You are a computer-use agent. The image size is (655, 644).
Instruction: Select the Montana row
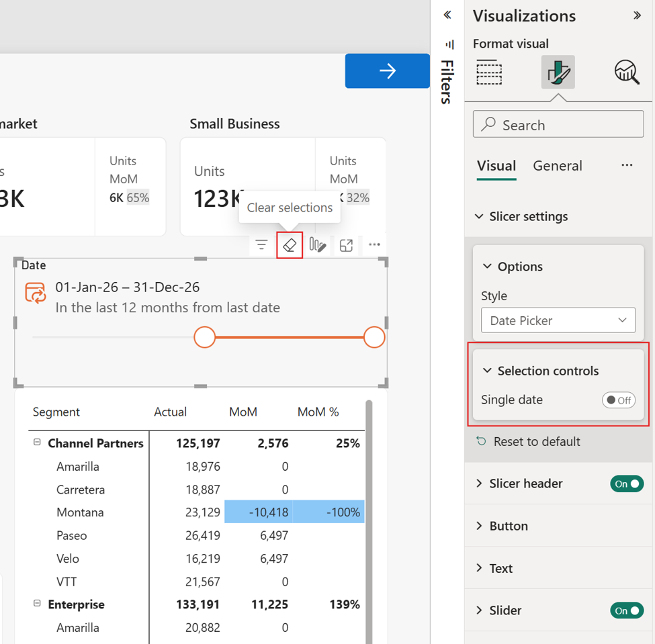[80, 512]
